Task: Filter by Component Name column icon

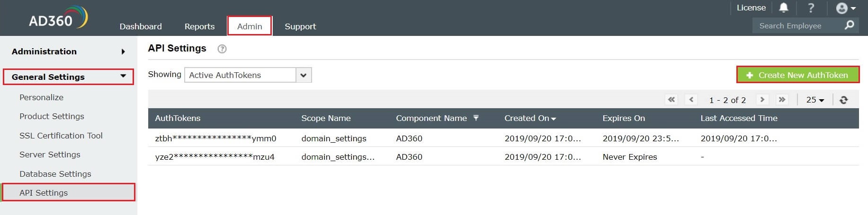Action: coord(476,118)
